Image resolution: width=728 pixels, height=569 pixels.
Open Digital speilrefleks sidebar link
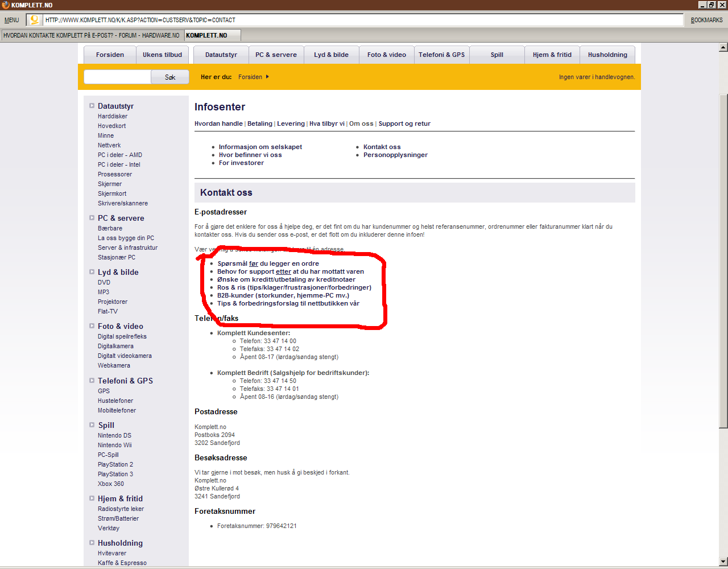122,336
